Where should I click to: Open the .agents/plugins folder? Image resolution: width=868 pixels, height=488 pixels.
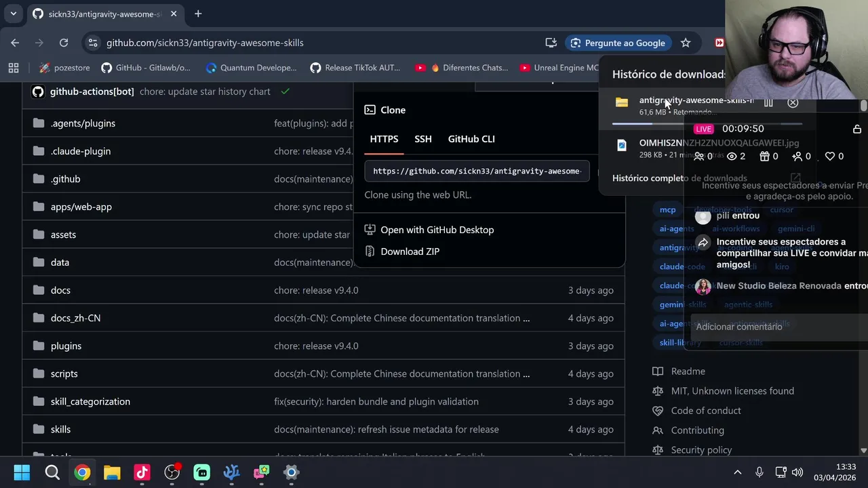pos(83,123)
